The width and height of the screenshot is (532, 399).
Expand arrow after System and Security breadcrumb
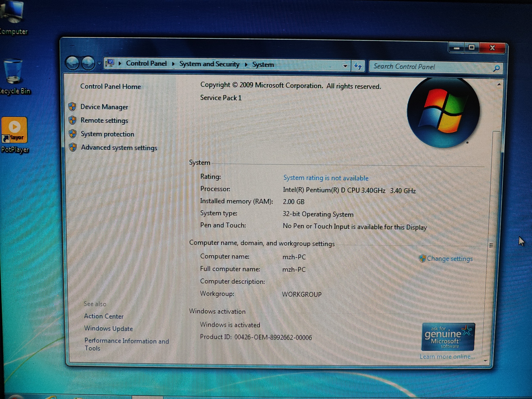(x=246, y=64)
